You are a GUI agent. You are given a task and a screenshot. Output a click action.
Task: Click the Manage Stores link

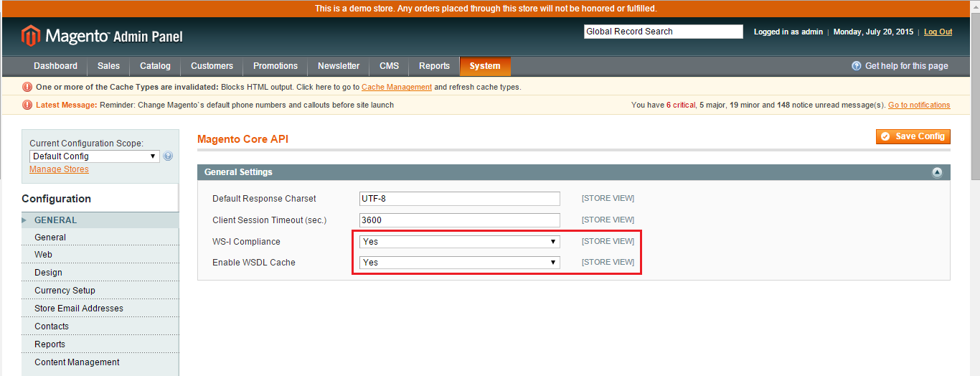tap(59, 169)
